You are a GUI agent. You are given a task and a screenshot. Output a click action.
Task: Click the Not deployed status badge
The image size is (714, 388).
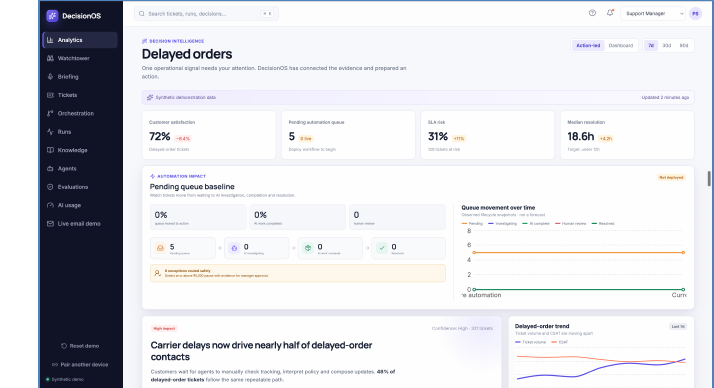(x=671, y=178)
